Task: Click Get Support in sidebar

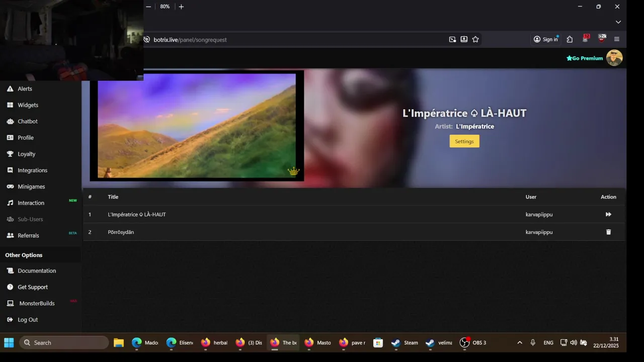Action: pos(33,287)
